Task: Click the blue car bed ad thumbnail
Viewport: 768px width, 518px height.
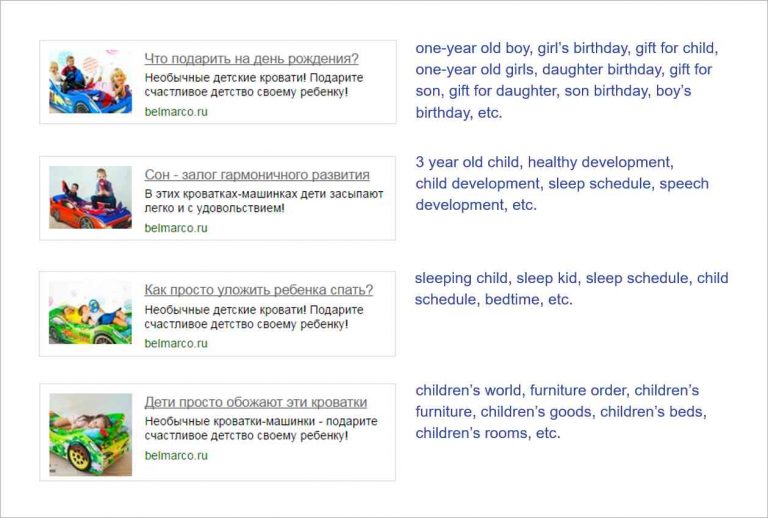Action: [90, 82]
